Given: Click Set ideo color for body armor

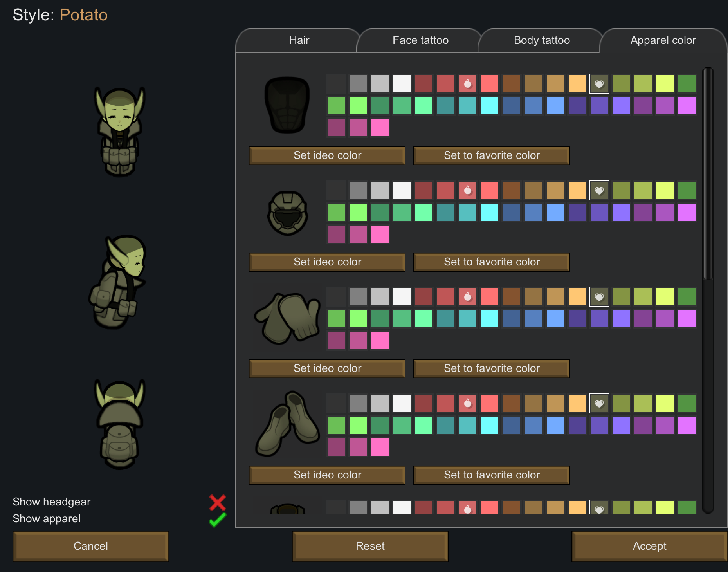Looking at the screenshot, I should (327, 155).
